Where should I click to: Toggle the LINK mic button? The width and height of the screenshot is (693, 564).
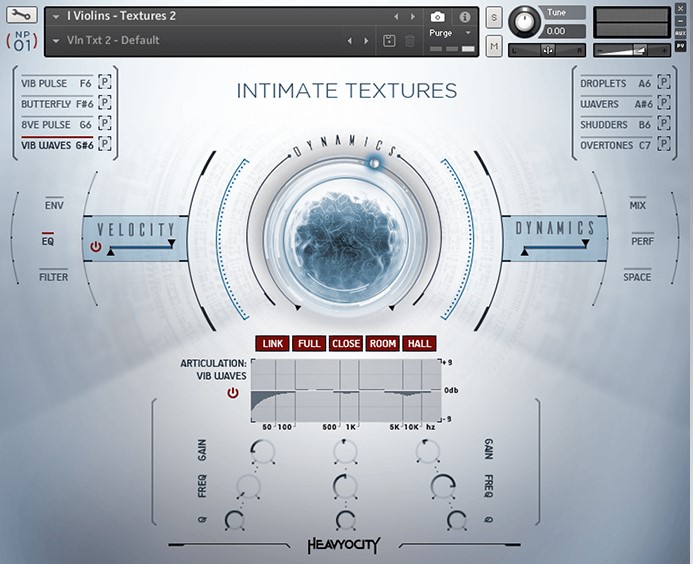pyautogui.click(x=273, y=343)
